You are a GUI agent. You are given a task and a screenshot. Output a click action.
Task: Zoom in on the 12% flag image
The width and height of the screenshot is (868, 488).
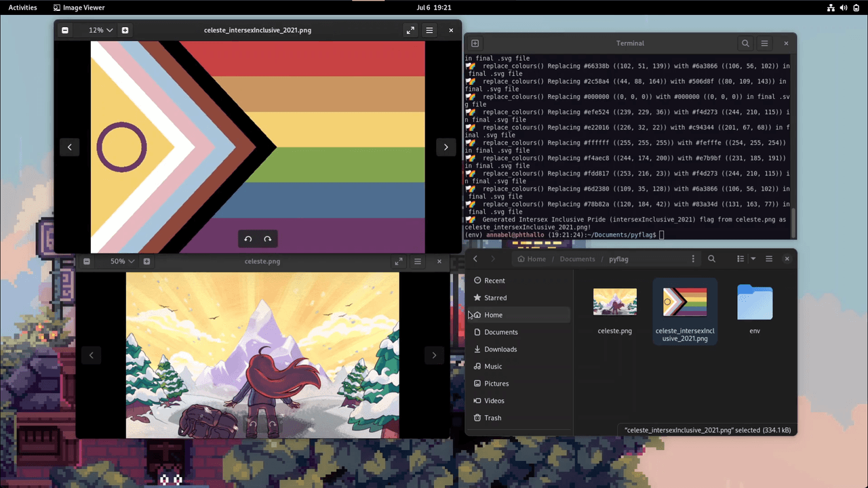tap(125, 30)
